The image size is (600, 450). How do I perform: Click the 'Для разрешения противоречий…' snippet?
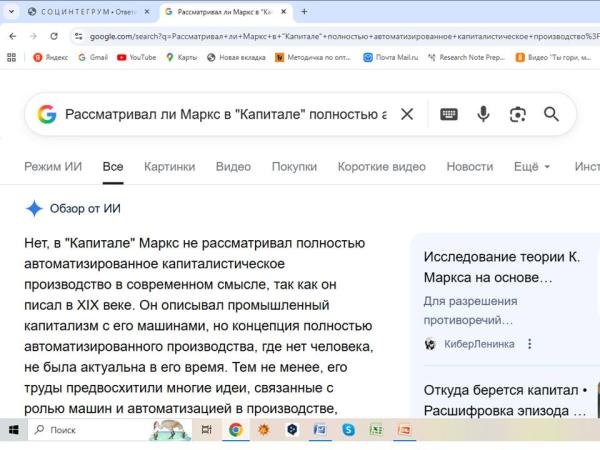point(470,310)
